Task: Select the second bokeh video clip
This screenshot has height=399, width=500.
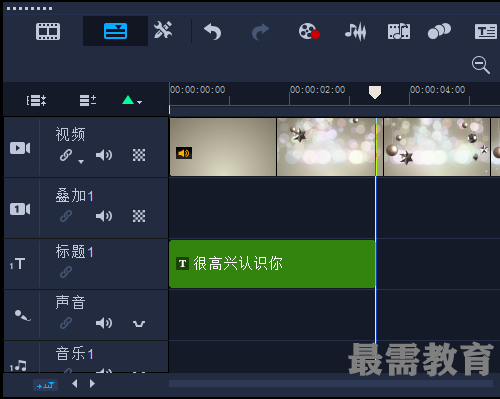Action: 330,147
